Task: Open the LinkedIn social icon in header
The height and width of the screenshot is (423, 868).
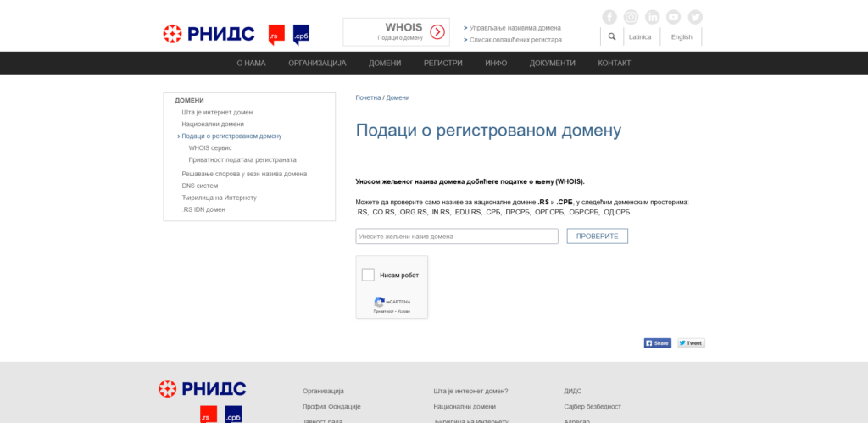Action: (x=653, y=17)
